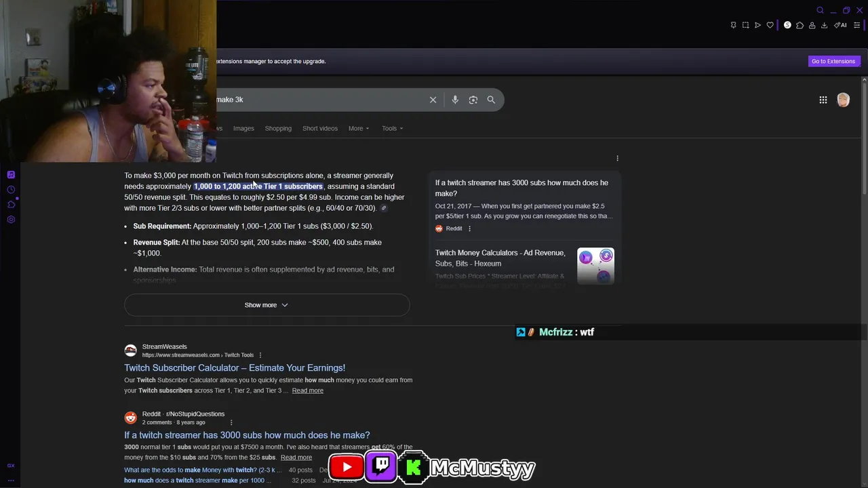Clear the search box with the X
Viewport: 868px width, 488px height.
(433, 100)
